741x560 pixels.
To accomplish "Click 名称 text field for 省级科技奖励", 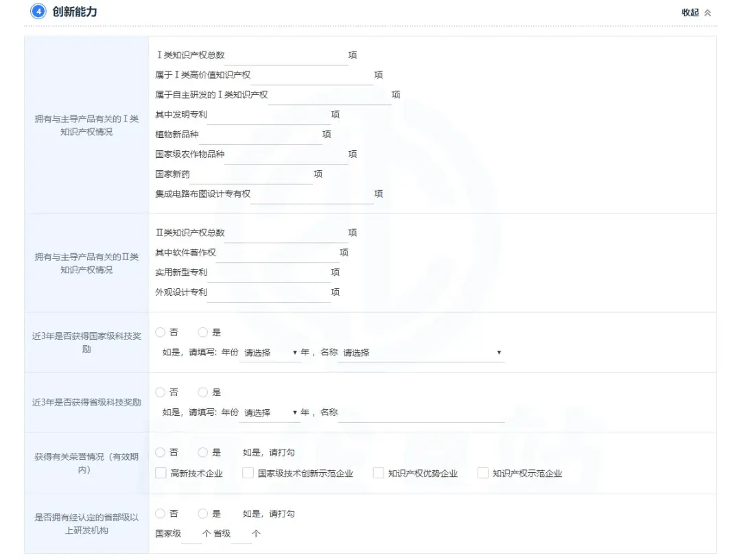I will [x=421, y=413].
